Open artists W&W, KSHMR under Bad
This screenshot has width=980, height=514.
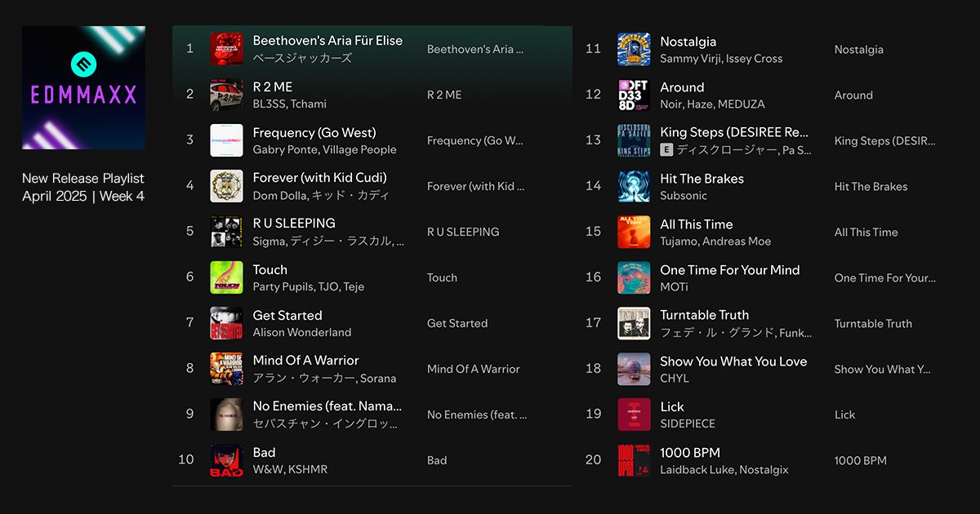click(290, 469)
